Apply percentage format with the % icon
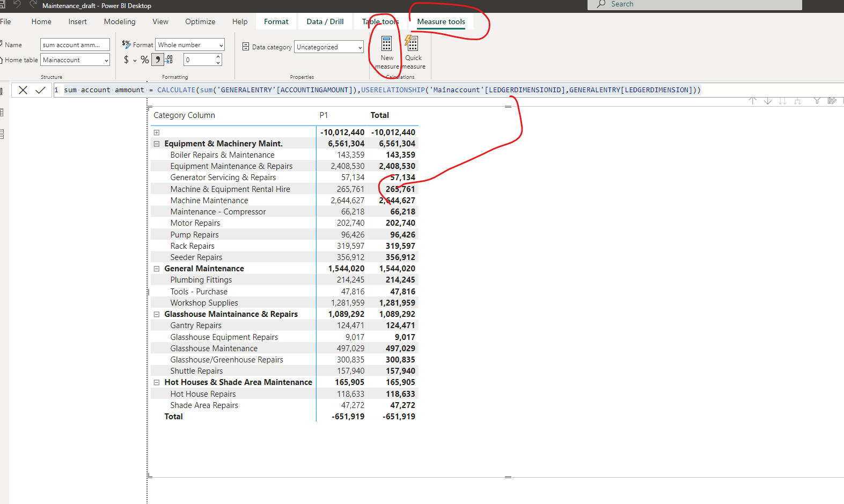The width and height of the screenshot is (844, 504). [x=145, y=60]
